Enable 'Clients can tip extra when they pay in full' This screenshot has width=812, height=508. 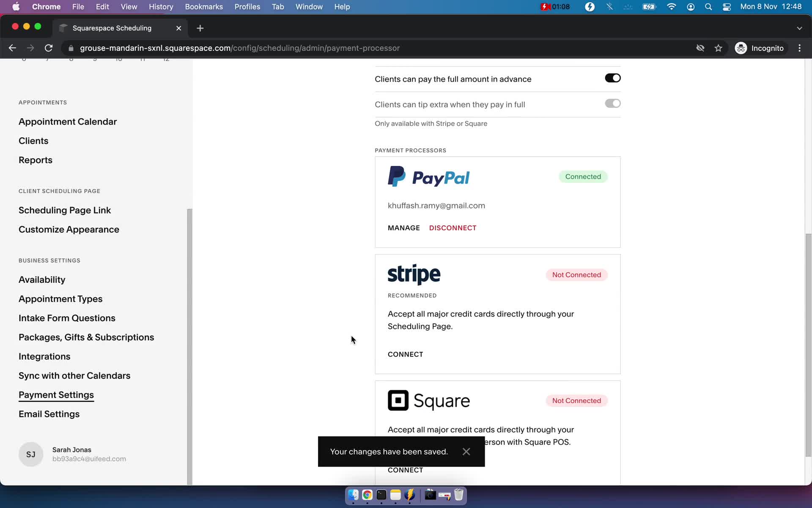(612, 104)
